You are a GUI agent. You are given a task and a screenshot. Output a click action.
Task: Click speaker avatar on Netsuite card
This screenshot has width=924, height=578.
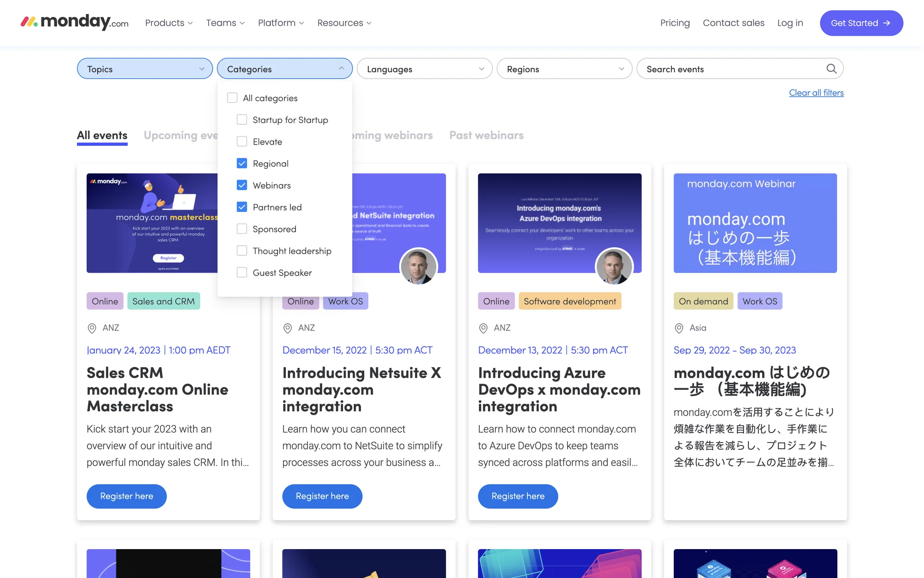(418, 266)
